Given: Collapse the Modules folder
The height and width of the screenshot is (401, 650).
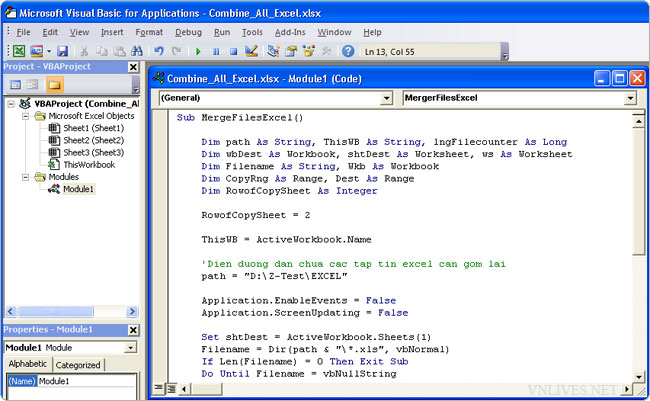Looking at the screenshot, I should pos(26,177).
